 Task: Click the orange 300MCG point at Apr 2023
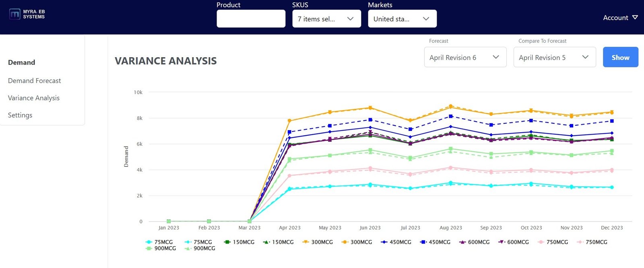click(289, 120)
